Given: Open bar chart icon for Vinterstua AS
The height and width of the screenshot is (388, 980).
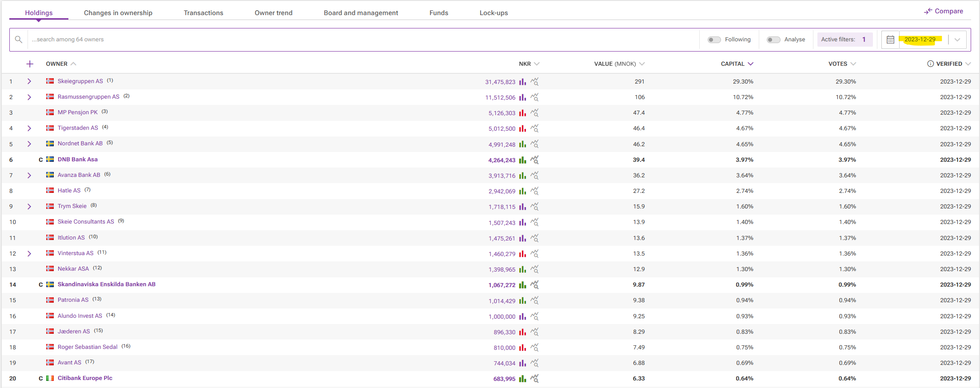Looking at the screenshot, I should [522, 254].
